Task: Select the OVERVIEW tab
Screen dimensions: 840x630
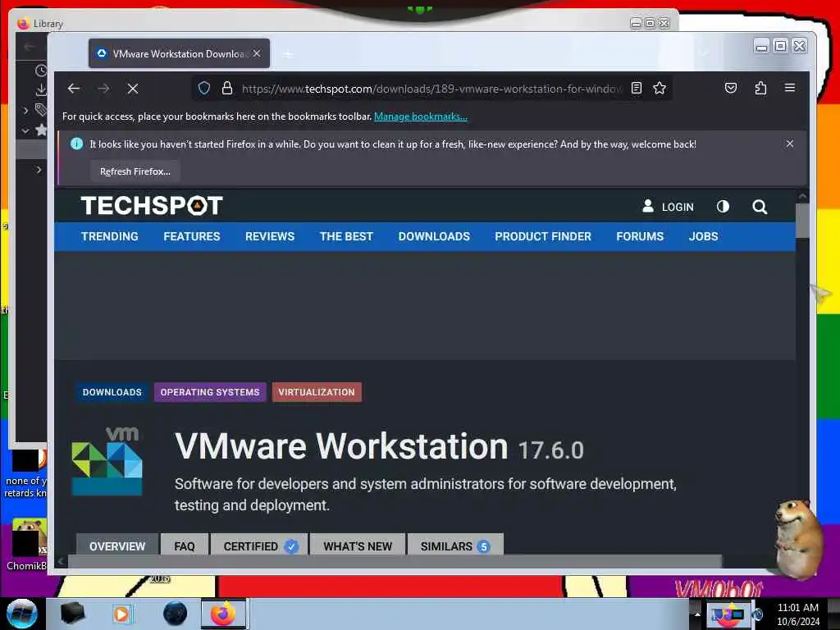Action: point(117,546)
